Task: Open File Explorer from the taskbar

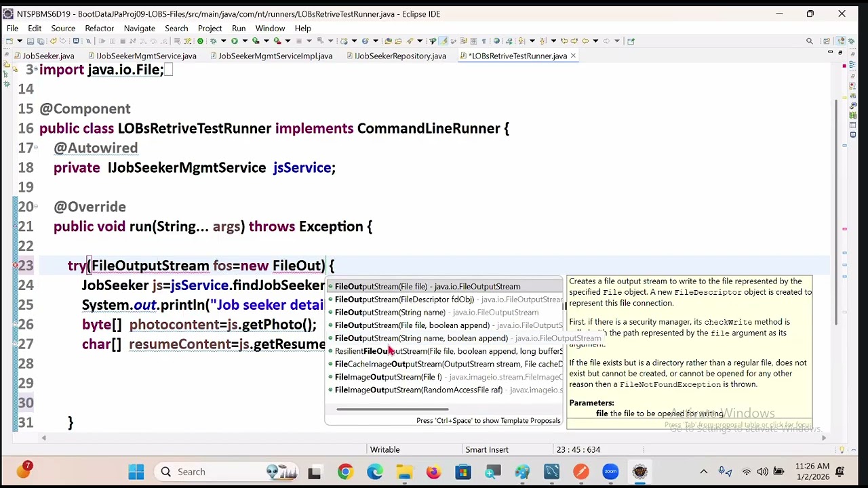Action: click(x=404, y=472)
